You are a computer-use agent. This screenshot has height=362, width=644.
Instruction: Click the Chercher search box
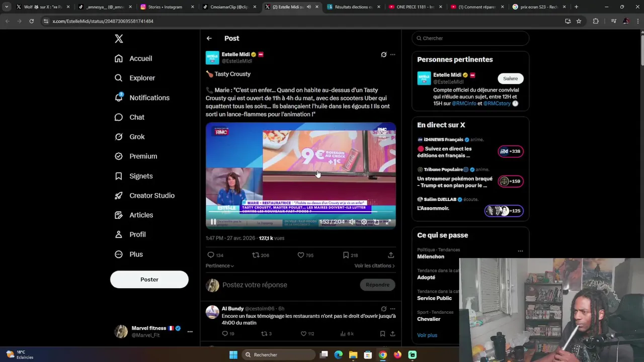[x=470, y=38]
